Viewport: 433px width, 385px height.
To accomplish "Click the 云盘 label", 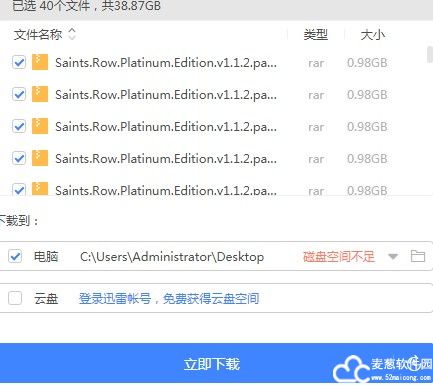I will pos(46,298).
